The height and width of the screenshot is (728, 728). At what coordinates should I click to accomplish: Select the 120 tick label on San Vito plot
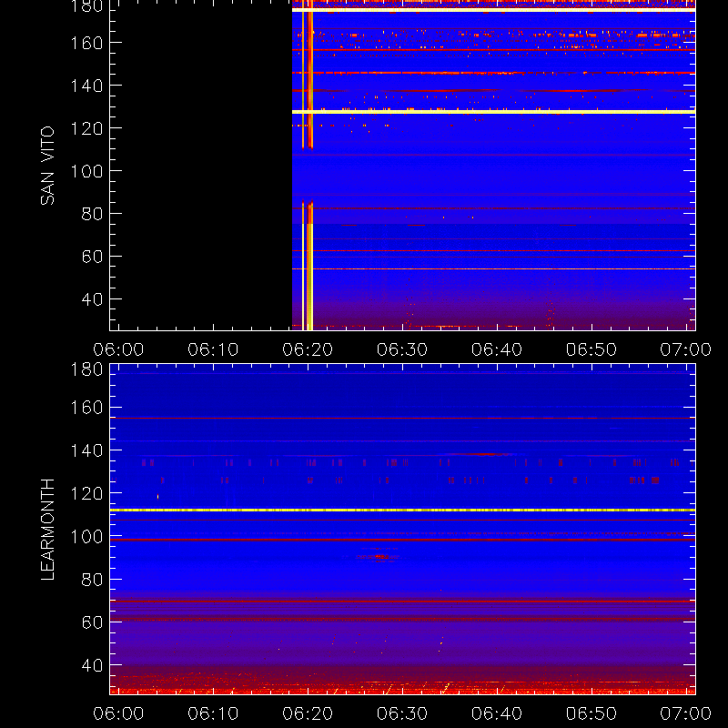pyautogui.click(x=86, y=128)
